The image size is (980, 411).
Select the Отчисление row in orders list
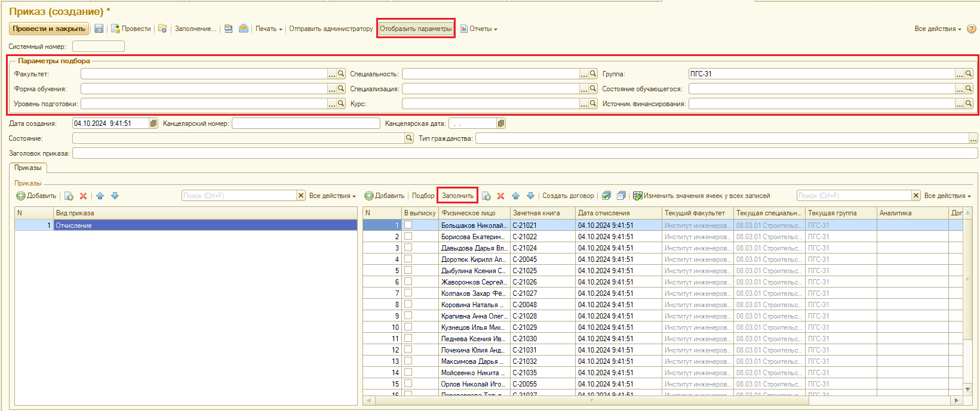click(x=186, y=225)
